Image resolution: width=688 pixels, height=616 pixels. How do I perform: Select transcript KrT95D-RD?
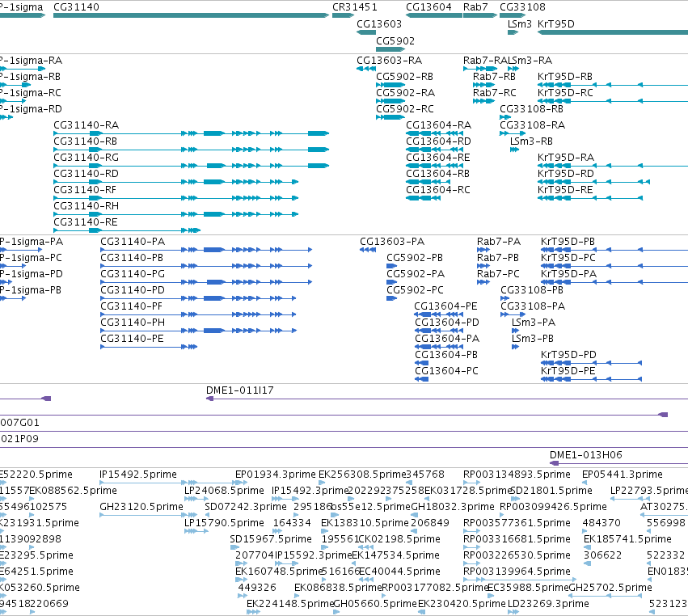coord(593,182)
